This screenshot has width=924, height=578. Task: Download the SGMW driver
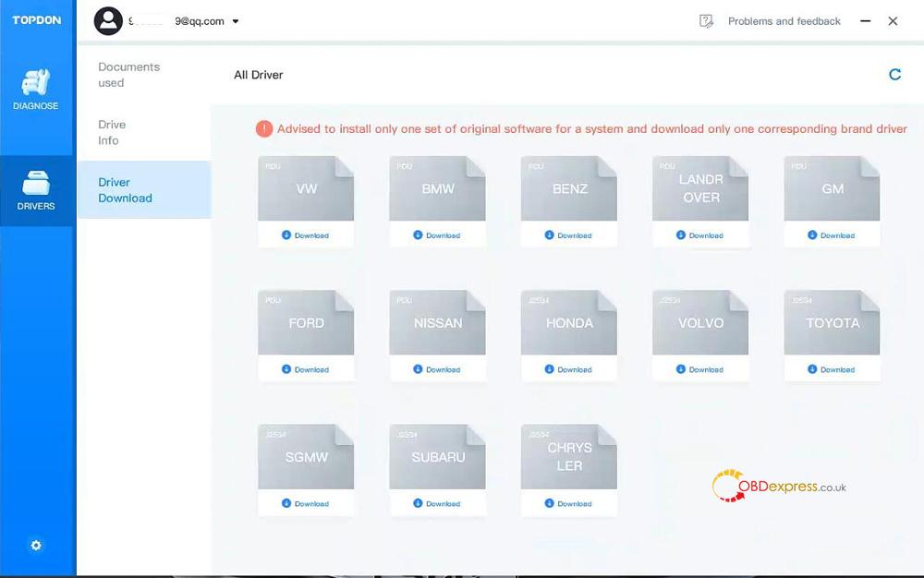coord(305,503)
